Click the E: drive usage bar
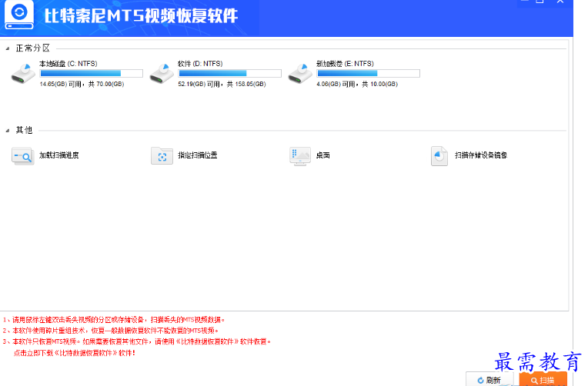This screenshot has height=386, width=588. [368, 74]
